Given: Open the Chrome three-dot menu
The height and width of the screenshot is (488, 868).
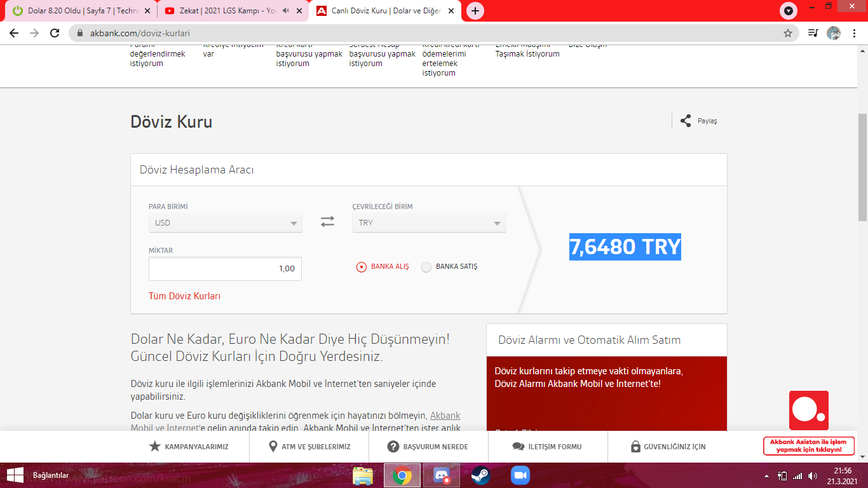Looking at the screenshot, I should [855, 33].
